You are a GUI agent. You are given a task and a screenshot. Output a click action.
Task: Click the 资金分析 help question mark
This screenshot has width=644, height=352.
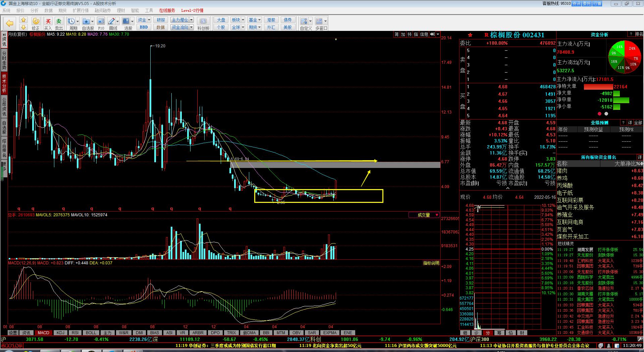click(631, 34)
